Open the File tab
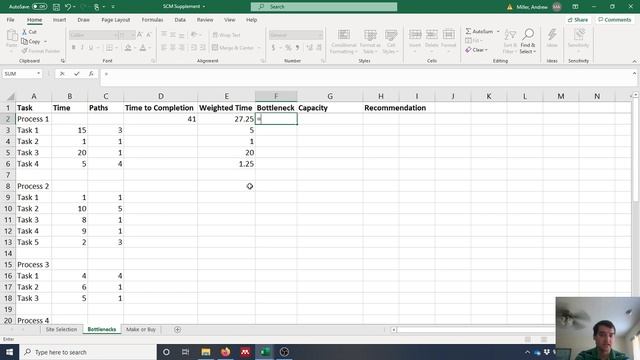 pyautogui.click(x=10, y=20)
